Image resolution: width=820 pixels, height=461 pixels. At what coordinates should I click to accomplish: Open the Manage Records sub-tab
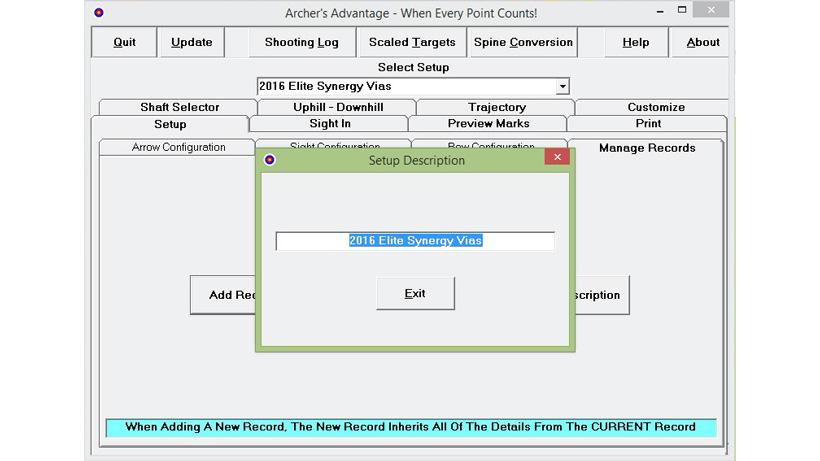click(647, 148)
